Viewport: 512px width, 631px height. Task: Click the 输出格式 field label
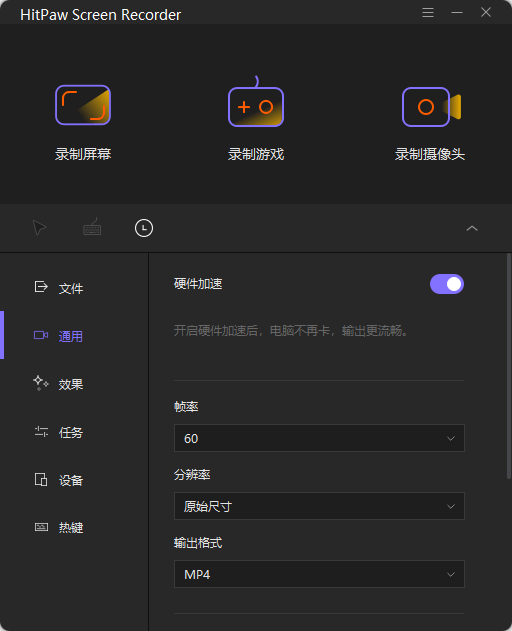[198, 542]
